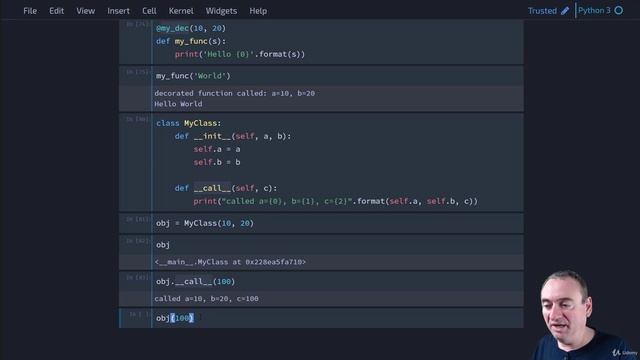This screenshot has width=640, height=360.
Task: Click the 'def my_func(s):' line
Action: (191, 41)
